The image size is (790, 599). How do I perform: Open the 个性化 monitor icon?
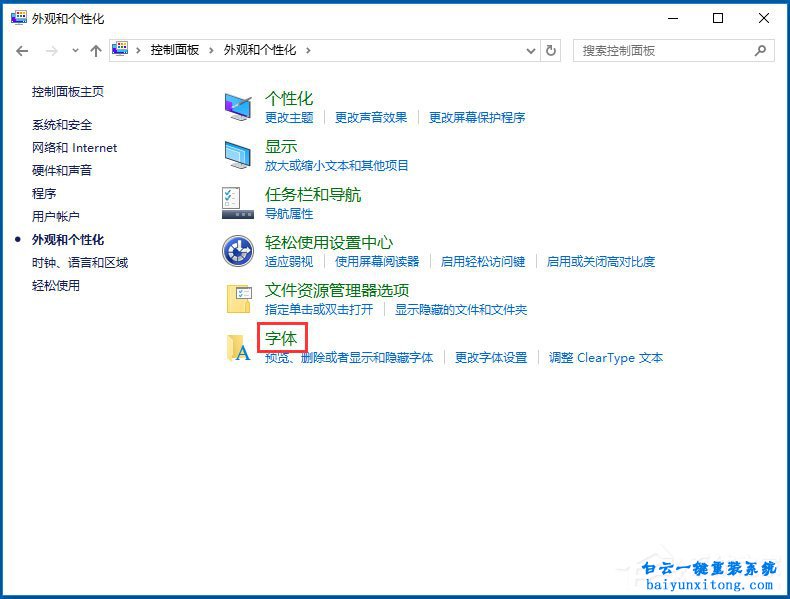(x=238, y=107)
